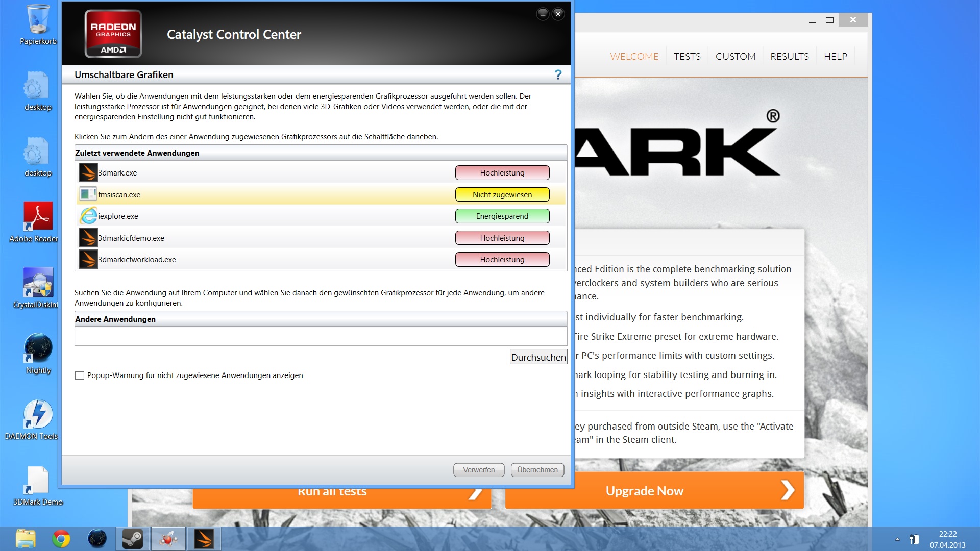The height and width of the screenshot is (551, 980).
Task: Toggle iexplore.exe Energiesparend graphics setting
Action: click(x=502, y=216)
